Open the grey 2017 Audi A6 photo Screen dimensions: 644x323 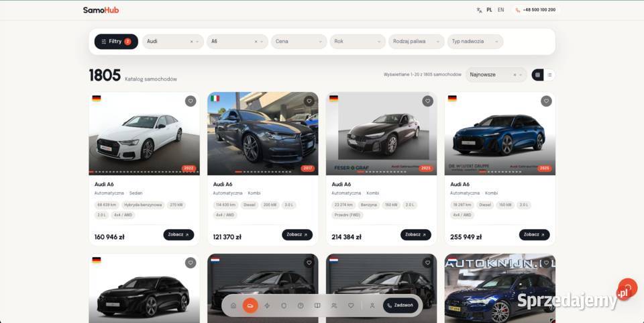263,134
